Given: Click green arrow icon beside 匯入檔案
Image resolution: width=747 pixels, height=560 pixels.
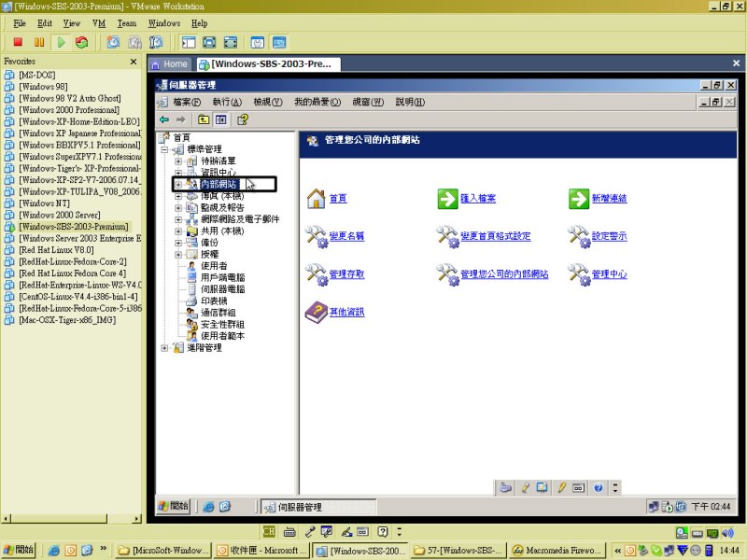Looking at the screenshot, I should click(x=447, y=199).
